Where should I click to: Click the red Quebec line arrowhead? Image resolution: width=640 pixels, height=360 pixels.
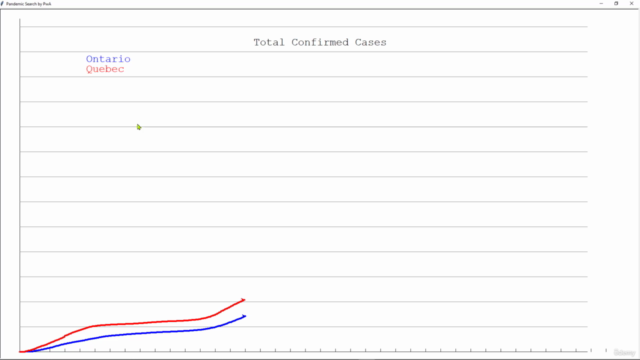point(243,300)
